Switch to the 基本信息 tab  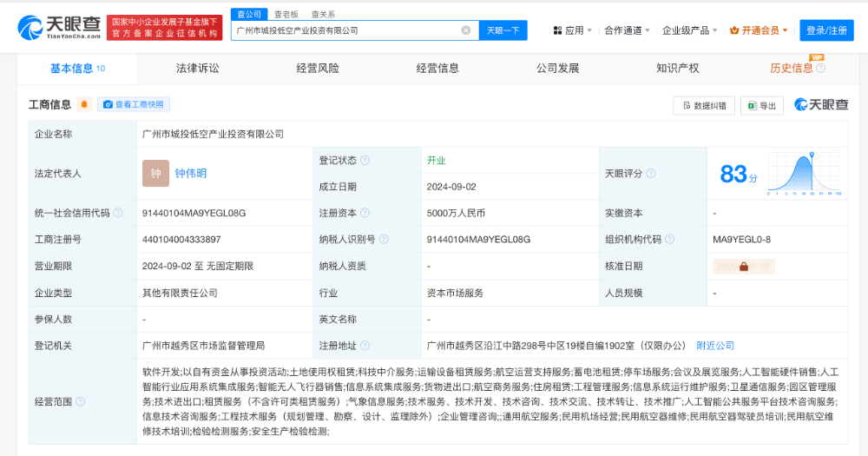(77, 68)
